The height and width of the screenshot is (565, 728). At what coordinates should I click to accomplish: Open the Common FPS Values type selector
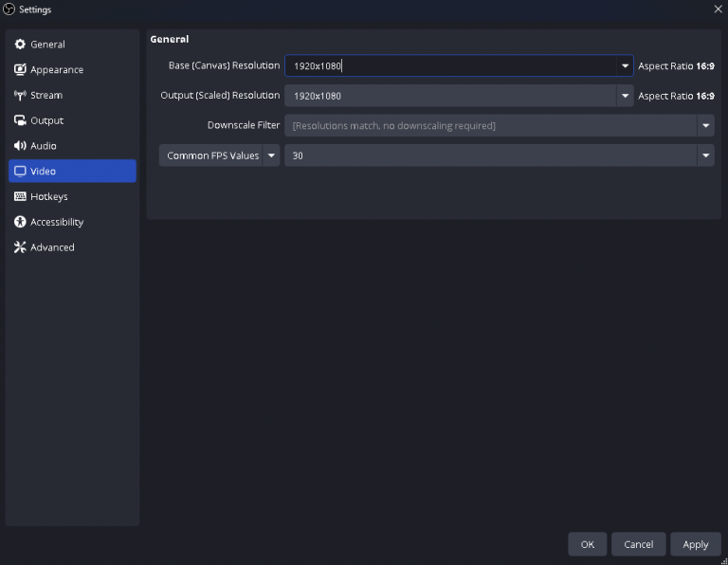point(219,155)
